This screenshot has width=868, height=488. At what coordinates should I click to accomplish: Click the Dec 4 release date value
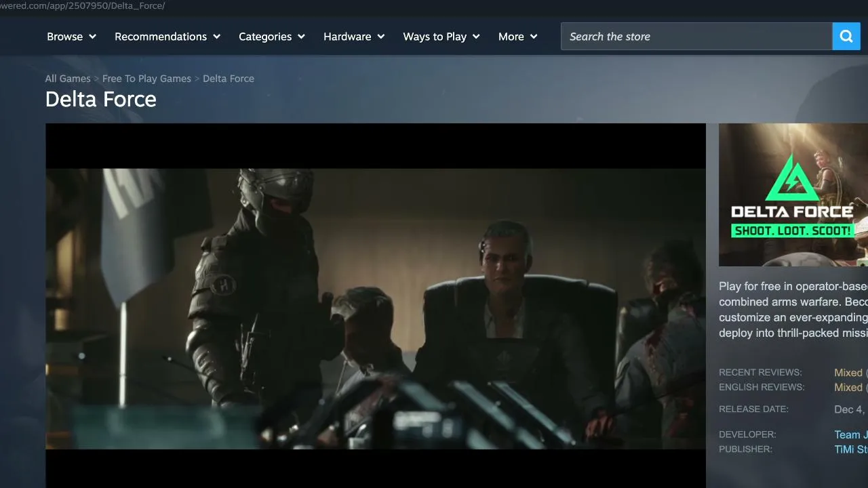851,409
